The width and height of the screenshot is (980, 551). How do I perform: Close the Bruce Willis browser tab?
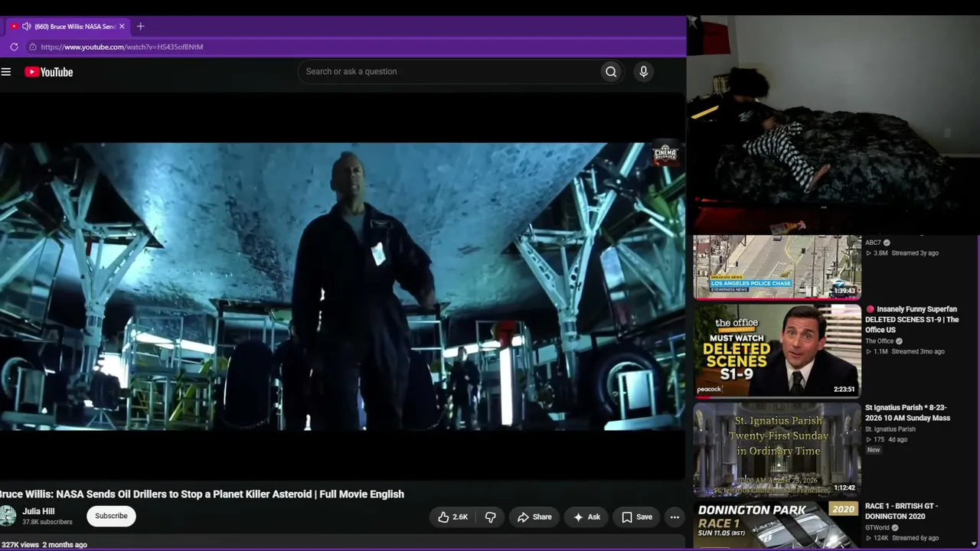[x=122, y=26]
